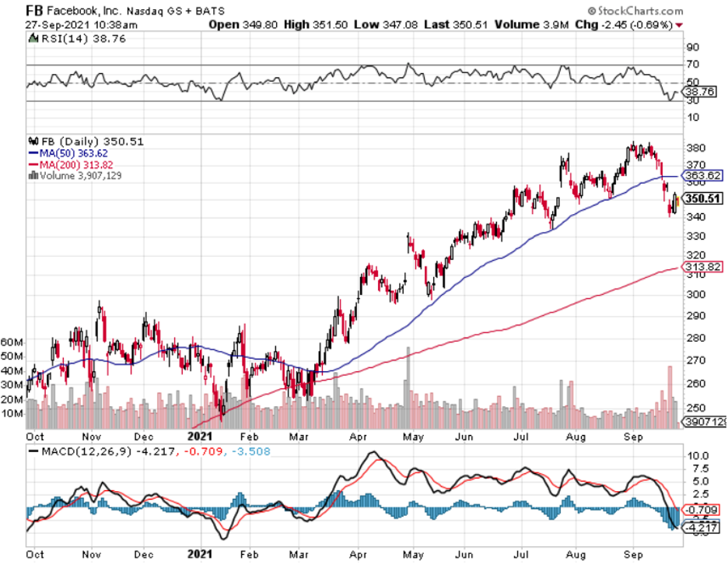Image resolution: width=728 pixels, height=565 pixels.
Task: Click 'Jul' on the price chart time axis
Action: pos(521,437)
